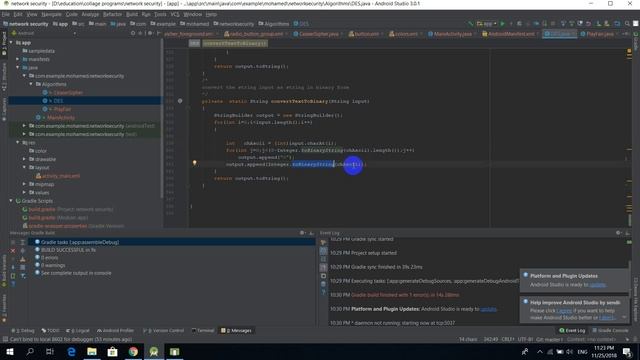Click I agree link in Help improve popup
The image size is (640, 360).
(x=564, y=310)
